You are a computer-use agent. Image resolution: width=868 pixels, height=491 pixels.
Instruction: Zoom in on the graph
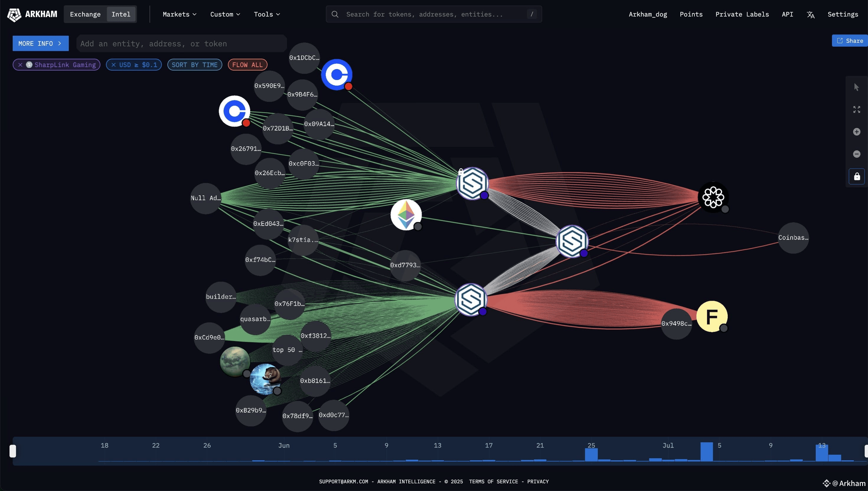[856, 132]
